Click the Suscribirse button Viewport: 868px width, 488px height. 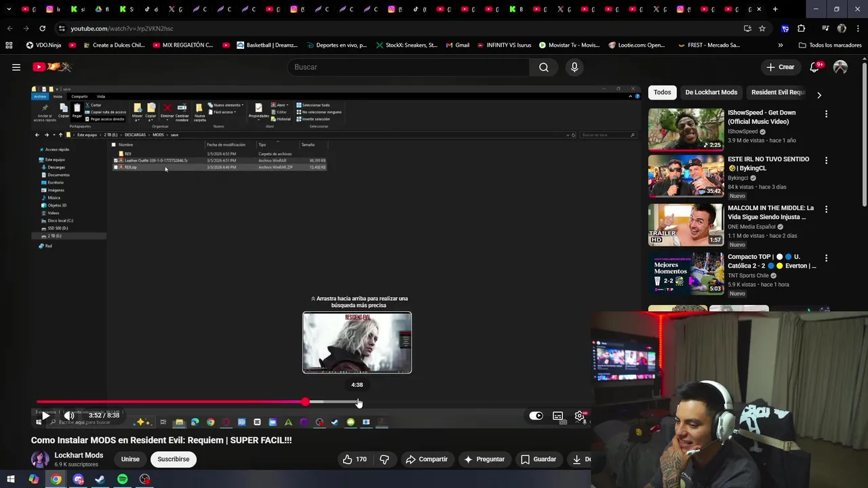click(174, 459)
